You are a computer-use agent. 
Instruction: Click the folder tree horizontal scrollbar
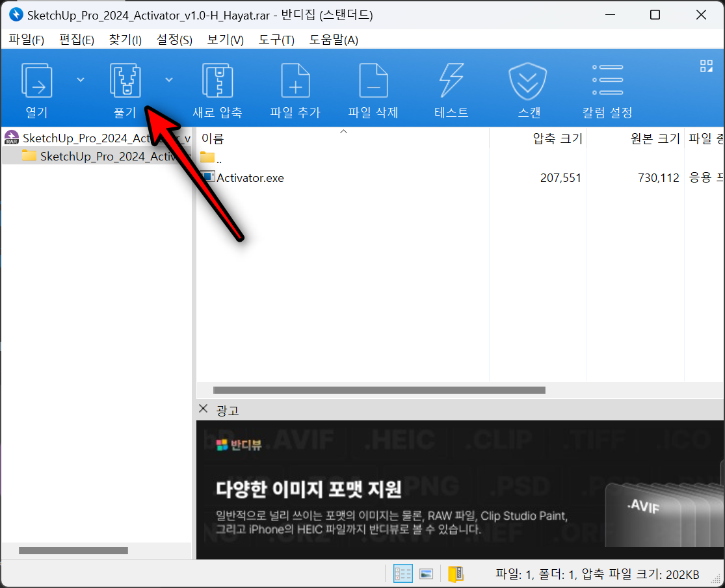73,550
